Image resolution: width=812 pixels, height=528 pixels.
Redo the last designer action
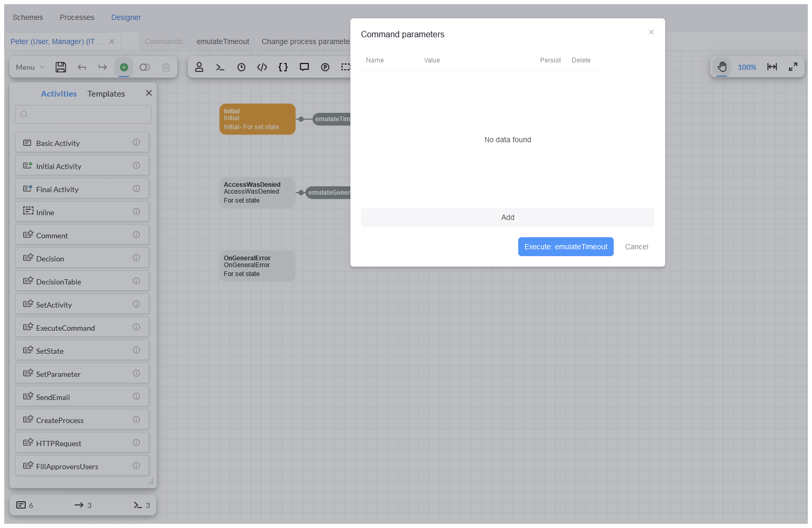click(103, 67)
